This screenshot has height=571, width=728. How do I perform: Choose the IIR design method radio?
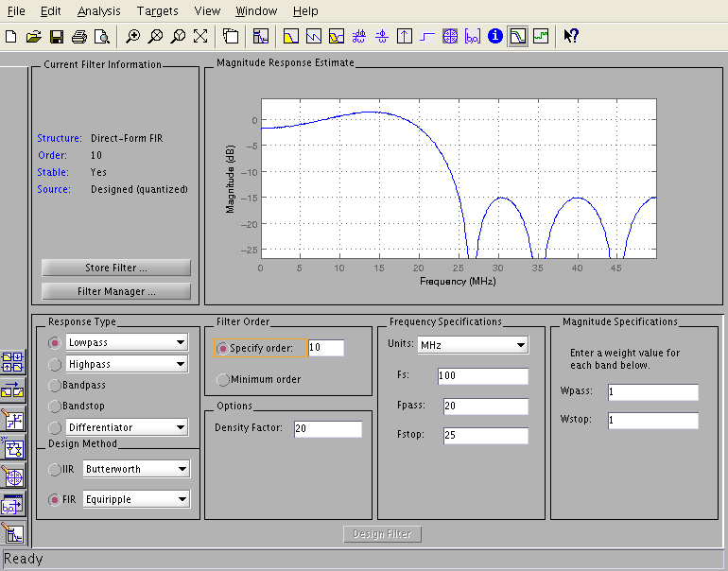(55, 469)
